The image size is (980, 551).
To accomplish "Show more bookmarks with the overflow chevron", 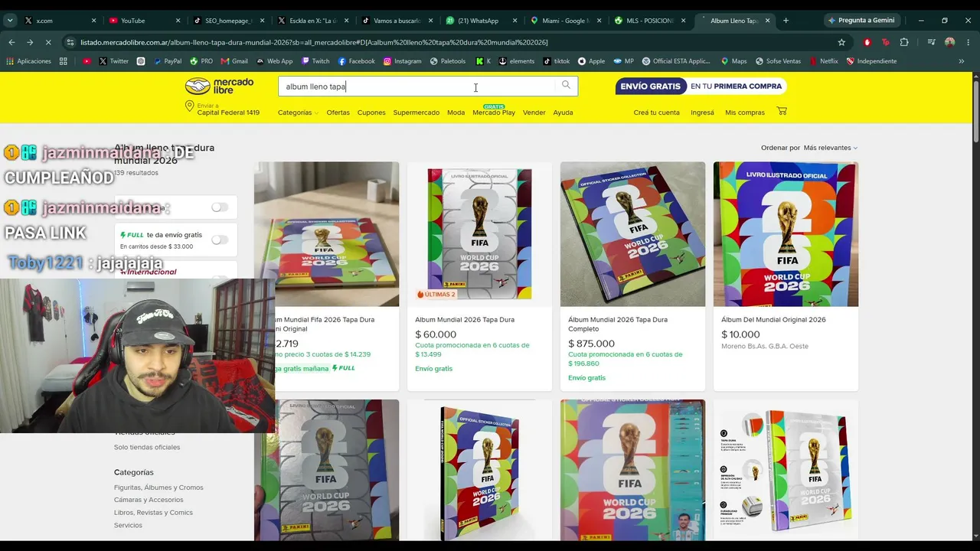I will (x=961, y=61).
